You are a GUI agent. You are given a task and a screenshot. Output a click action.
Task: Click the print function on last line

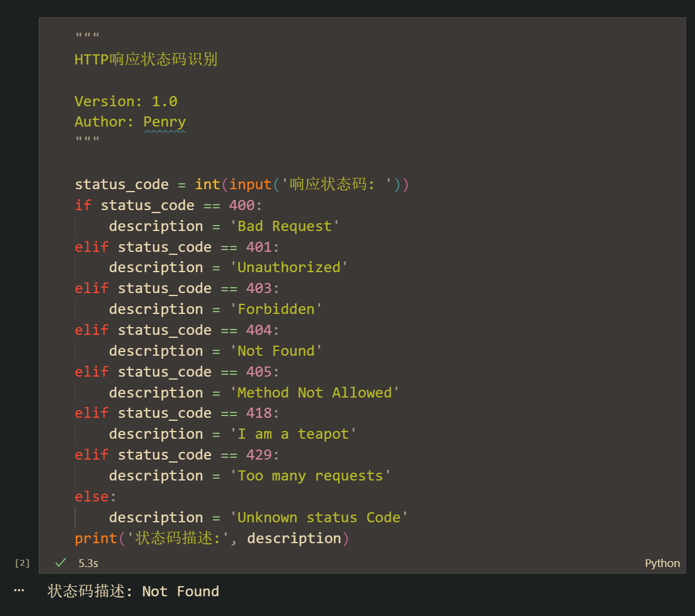[96, 538]
